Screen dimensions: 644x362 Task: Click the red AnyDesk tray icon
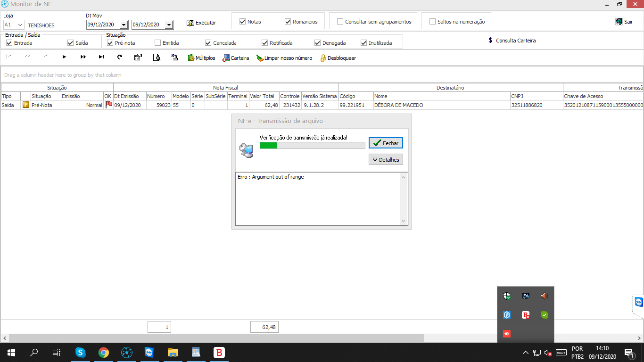pos(507,334)
